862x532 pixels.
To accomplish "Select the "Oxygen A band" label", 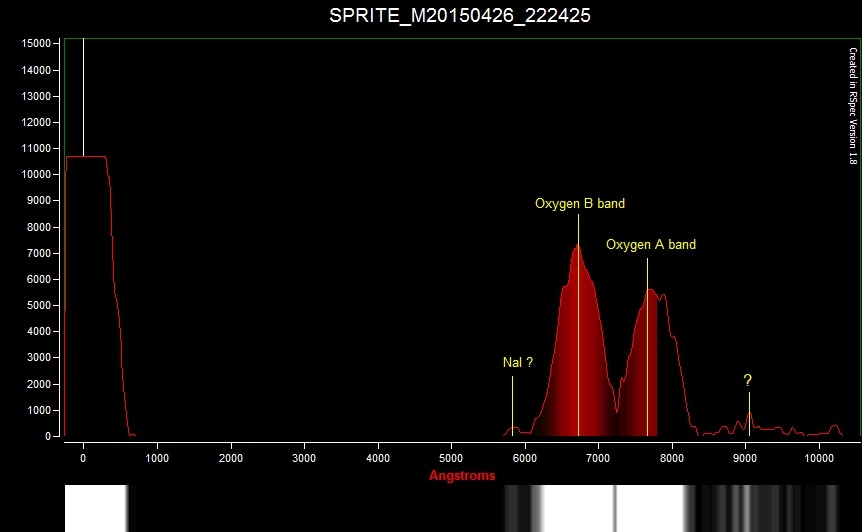I will tap(650, 245).
